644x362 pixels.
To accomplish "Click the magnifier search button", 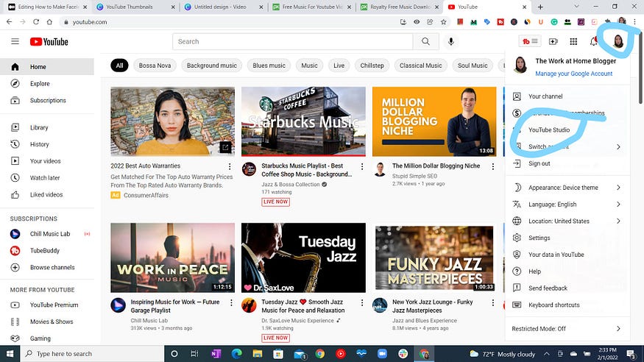I will point(425,41).
